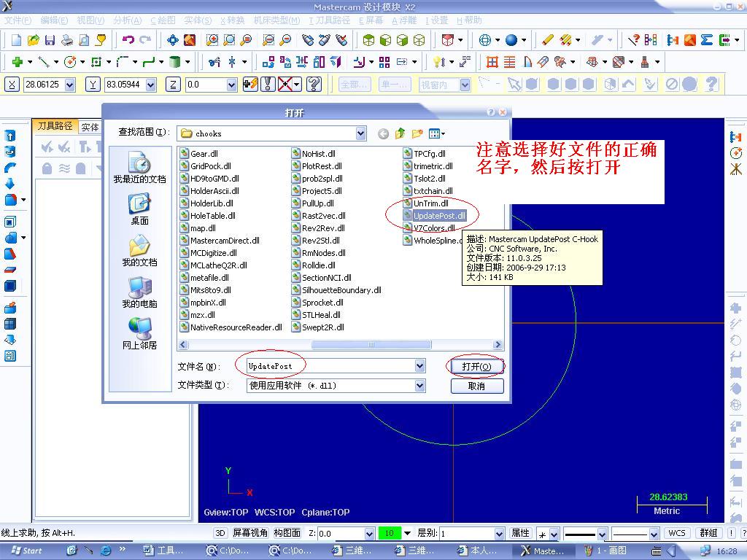The image size is (747, 560).
Task: Open the 机床类型(M) menu
Action: click(x=276, y=20)
